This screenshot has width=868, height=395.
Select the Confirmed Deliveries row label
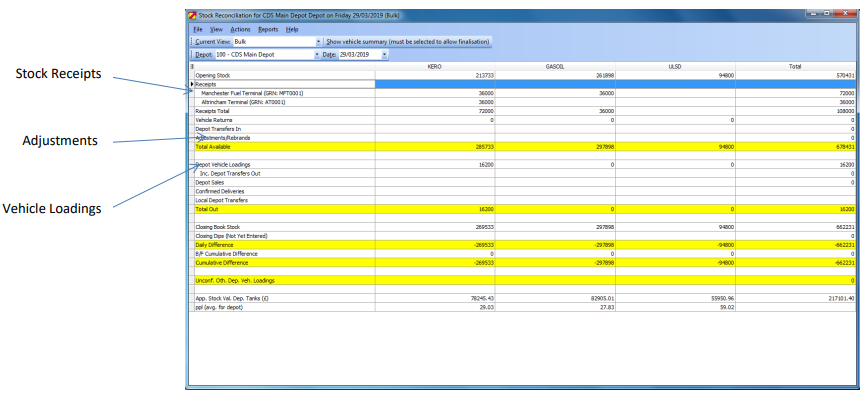click(220, 191)
